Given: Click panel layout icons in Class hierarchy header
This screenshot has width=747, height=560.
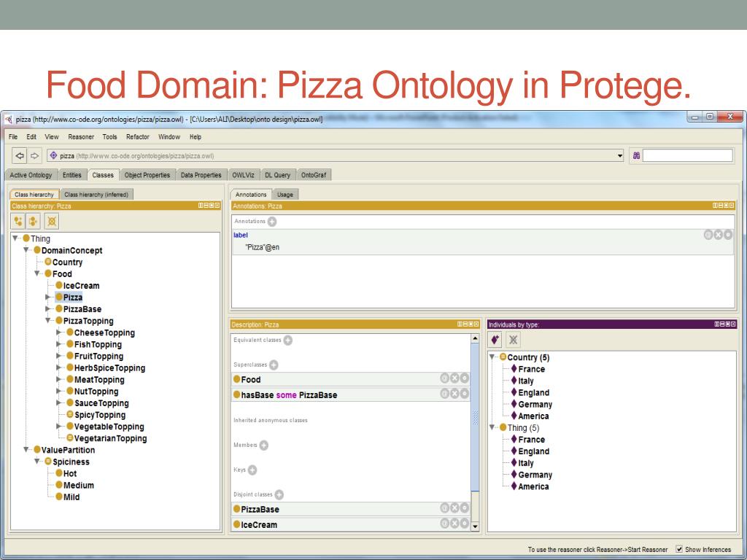Looking at the screenshot, I should click(209, 206).
